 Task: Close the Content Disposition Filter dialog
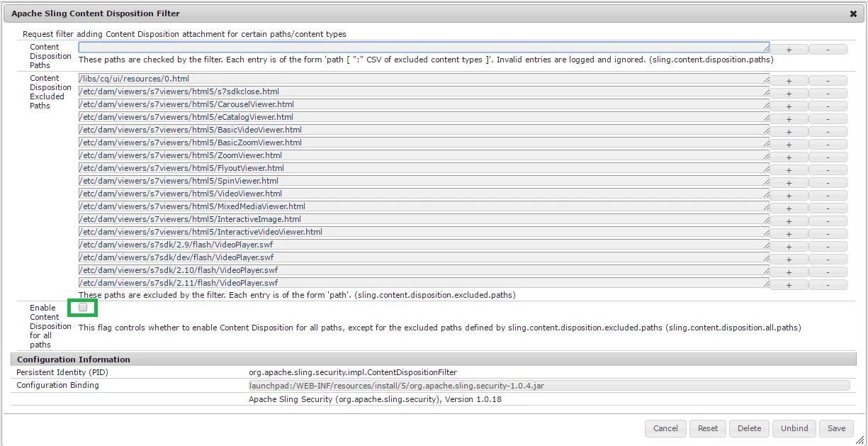pyautogui.click(x=853, y=13)
